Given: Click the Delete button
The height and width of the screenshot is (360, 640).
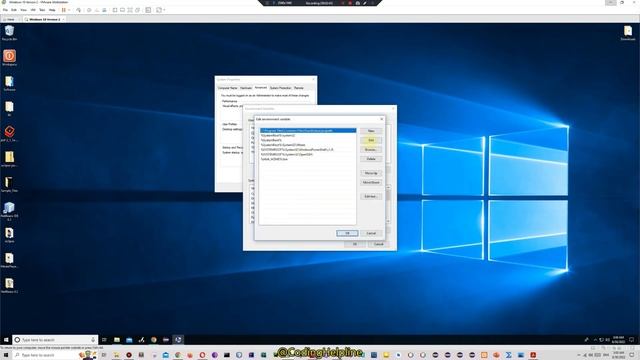Looking at the screenshot, I should (x=371, y=159).
